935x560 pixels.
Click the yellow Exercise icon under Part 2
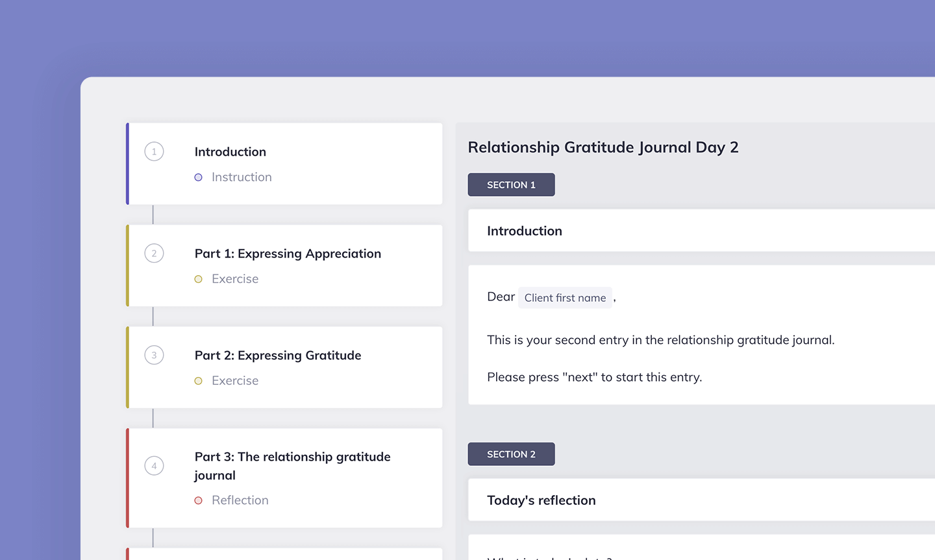[x=198, y=381]
